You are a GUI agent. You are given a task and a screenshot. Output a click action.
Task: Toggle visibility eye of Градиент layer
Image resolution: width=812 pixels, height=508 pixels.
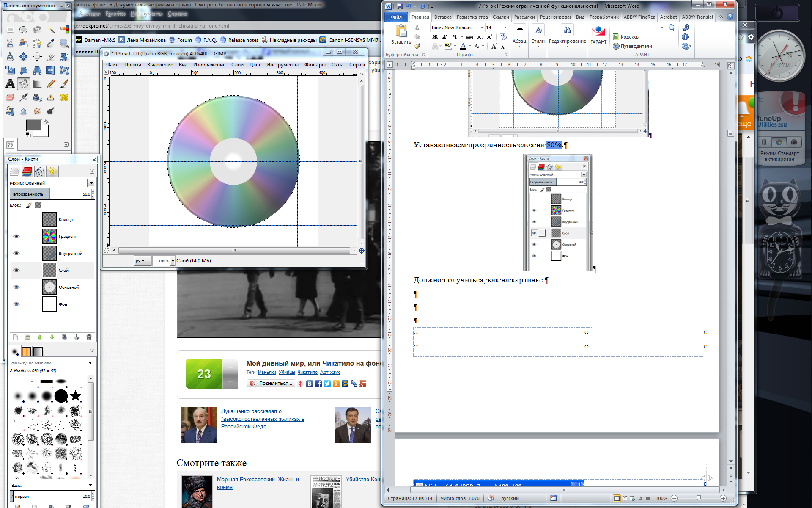coord(16,236)
